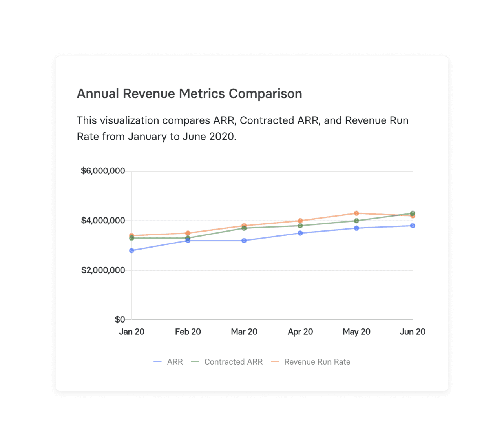Viewport: 504px width, 447px height.
Task: Click the orange peak point at May 20
Action: [356, 213]
